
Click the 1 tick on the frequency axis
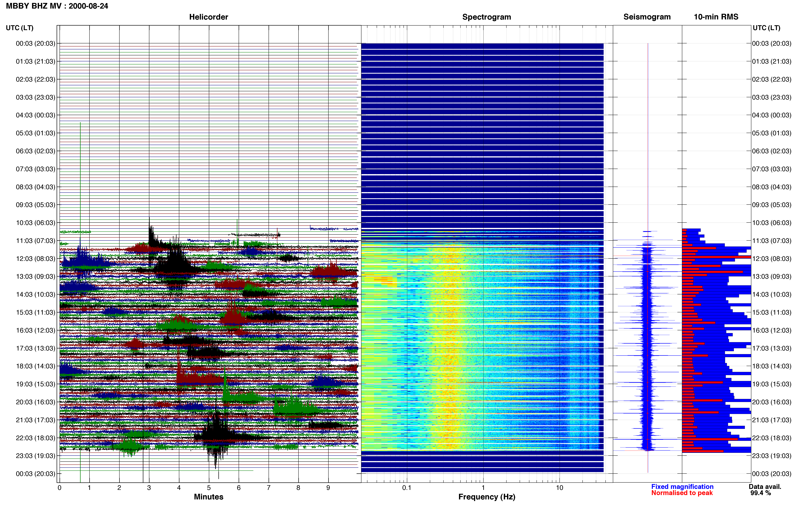(483, 487)
